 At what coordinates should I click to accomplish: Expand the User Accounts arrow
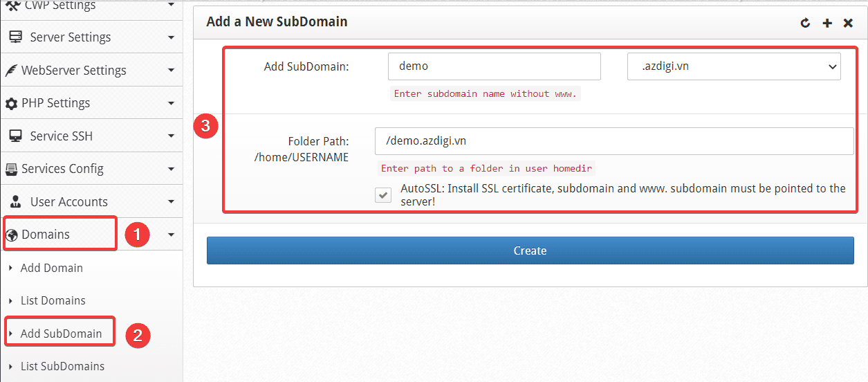pyautogui.click(x=171, y=202)
